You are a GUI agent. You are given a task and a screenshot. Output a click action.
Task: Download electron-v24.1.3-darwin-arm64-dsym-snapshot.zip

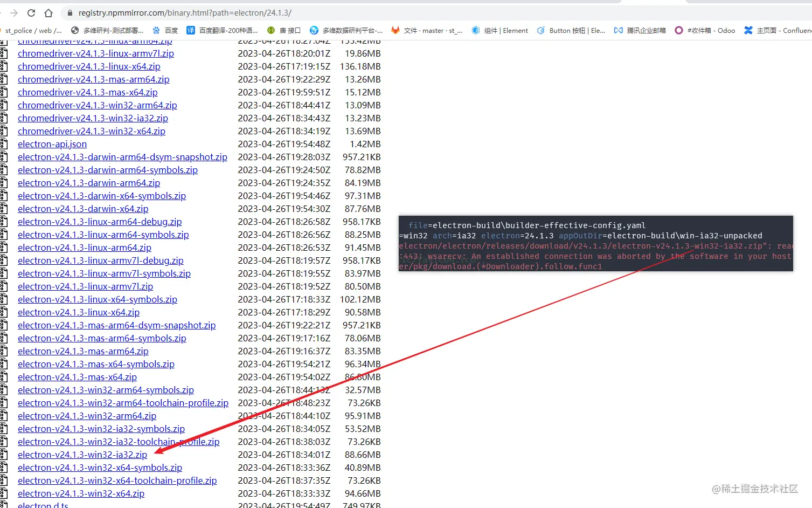click(122, 157)
